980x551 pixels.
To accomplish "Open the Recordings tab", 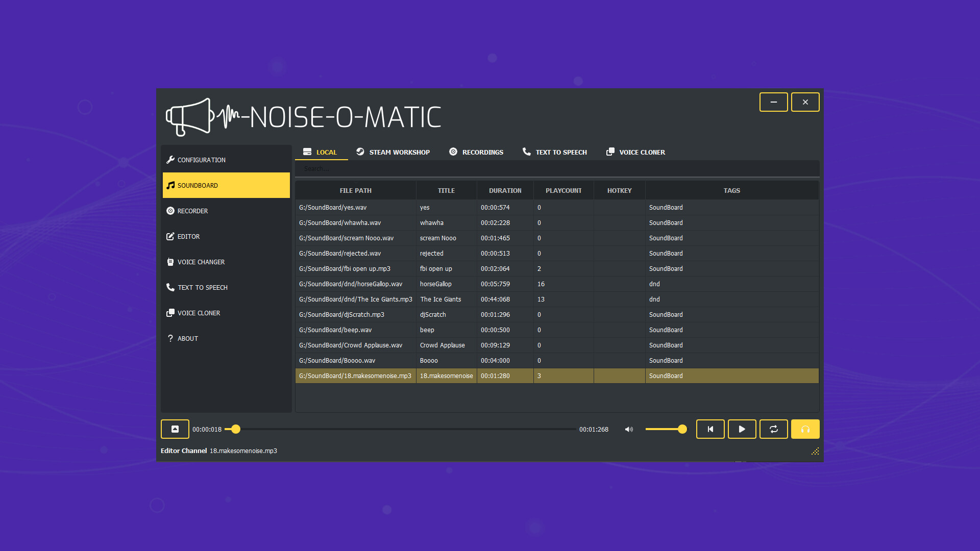I will tap(476, 152).
